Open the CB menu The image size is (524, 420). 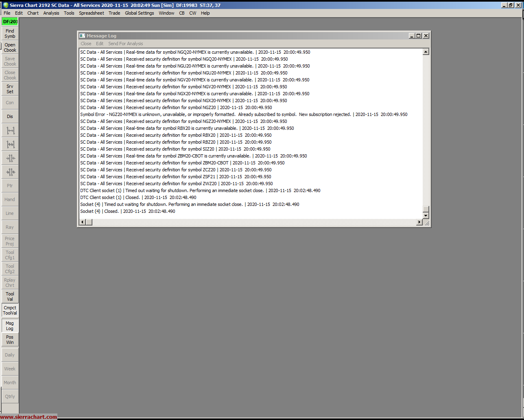coord(182,13)
